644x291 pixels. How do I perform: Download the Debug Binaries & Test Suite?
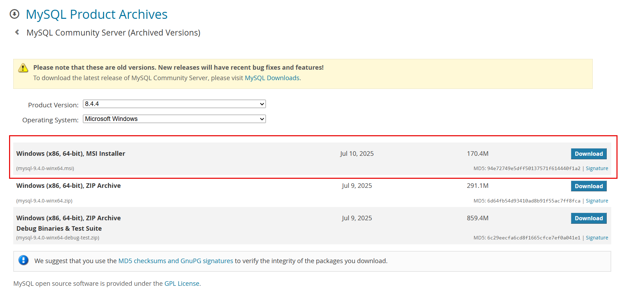(x=588, y=218)
